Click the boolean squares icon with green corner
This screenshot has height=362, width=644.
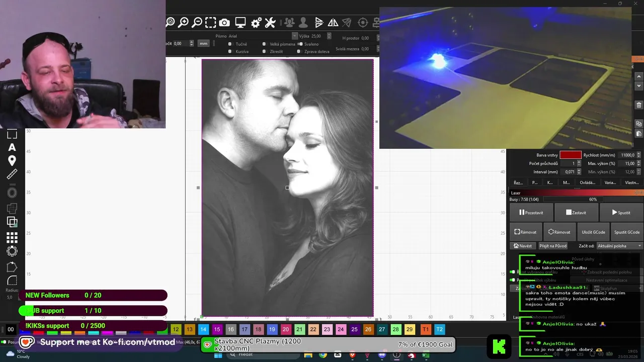(12, 222)
